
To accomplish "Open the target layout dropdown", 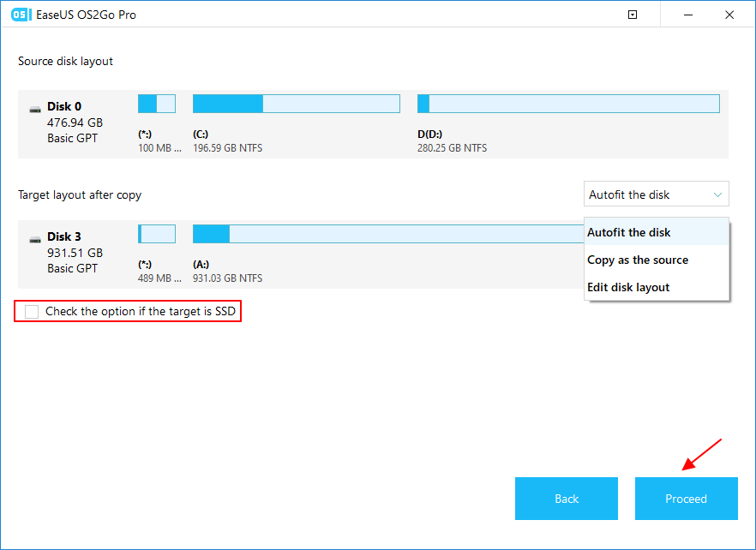I will click(656, 194).
